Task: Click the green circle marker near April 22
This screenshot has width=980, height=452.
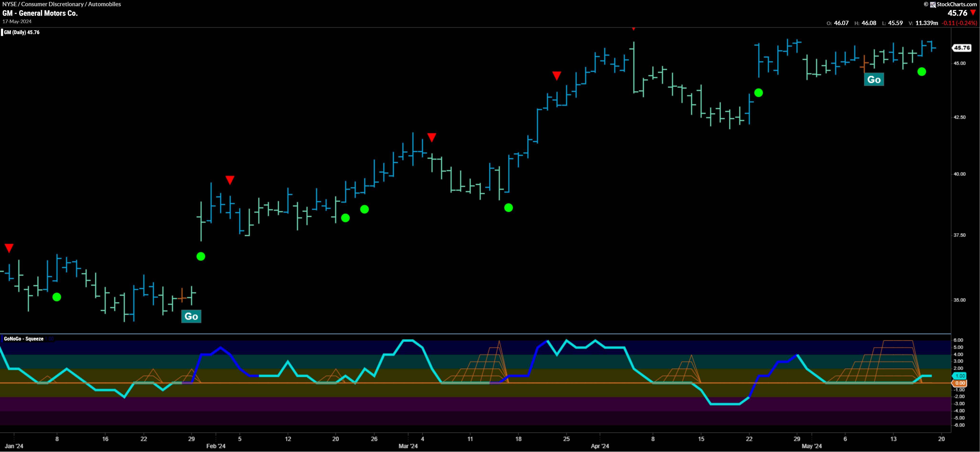Action: [x=758, y=93]
